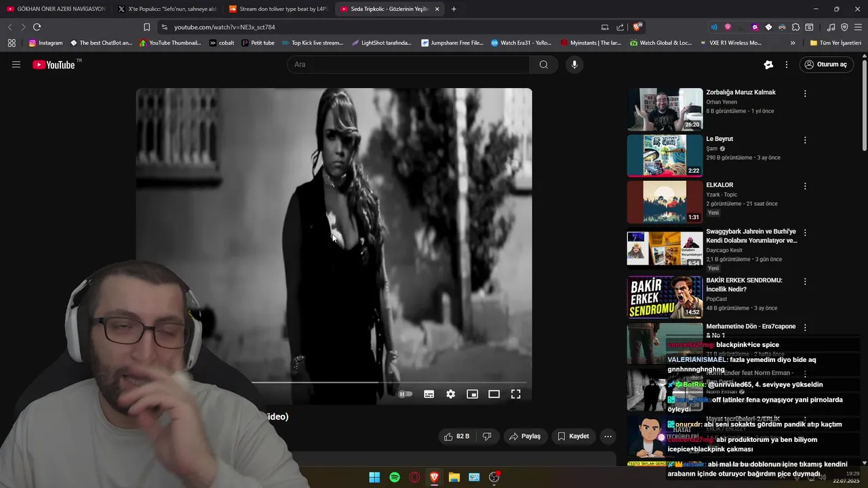Switch to GÖKHAN ÖNER AZERİ NAVİGASYON tab
This screenshot has height=488, width=868.
pos(56,9)
